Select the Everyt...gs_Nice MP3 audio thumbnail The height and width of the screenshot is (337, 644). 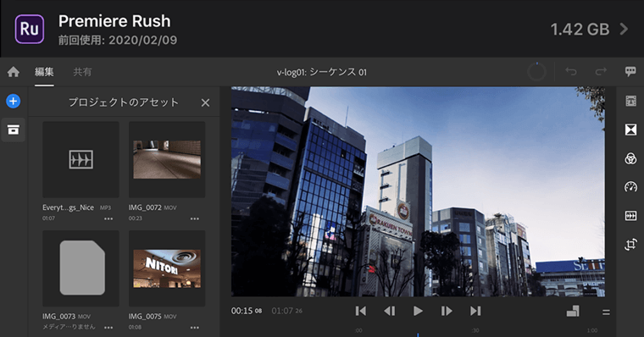coord(80,160)
